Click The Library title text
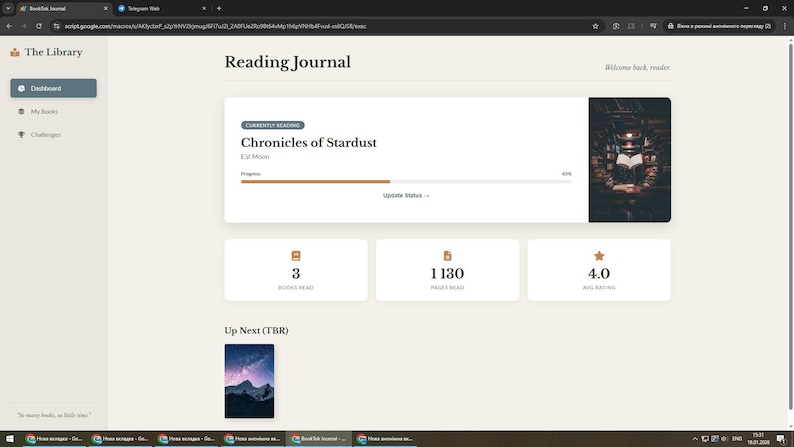 point(53,52)
